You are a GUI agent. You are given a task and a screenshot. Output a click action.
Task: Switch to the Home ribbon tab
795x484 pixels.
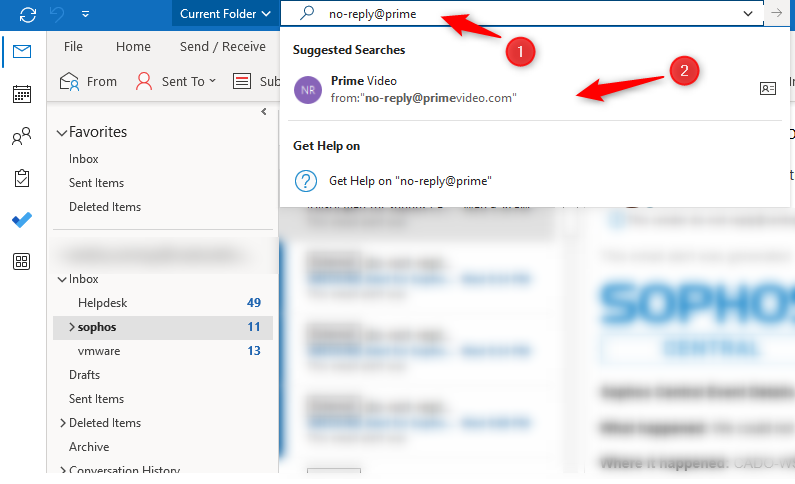(133, 47)
